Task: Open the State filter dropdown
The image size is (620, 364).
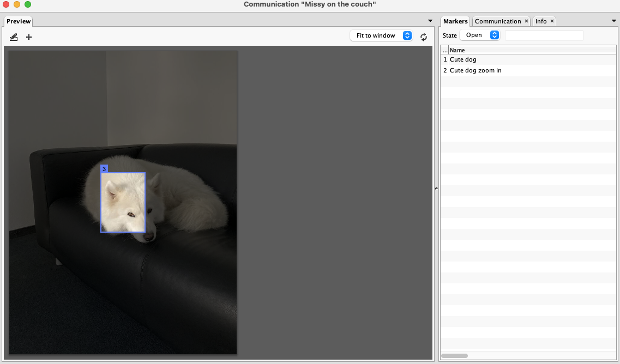Action: point(479,35)
